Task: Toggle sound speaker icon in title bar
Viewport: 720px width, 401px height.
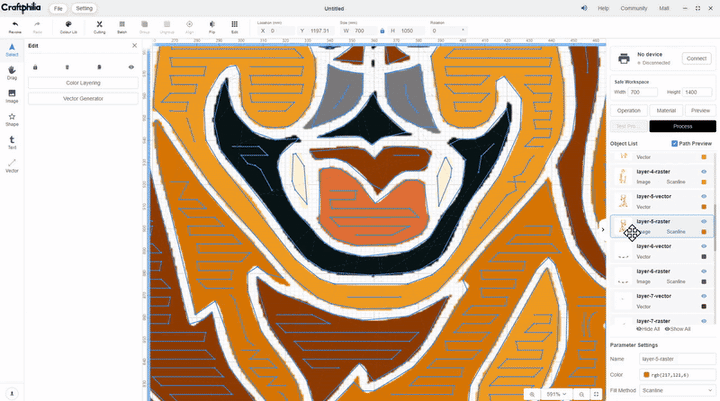Action: (x=584, y=8)
